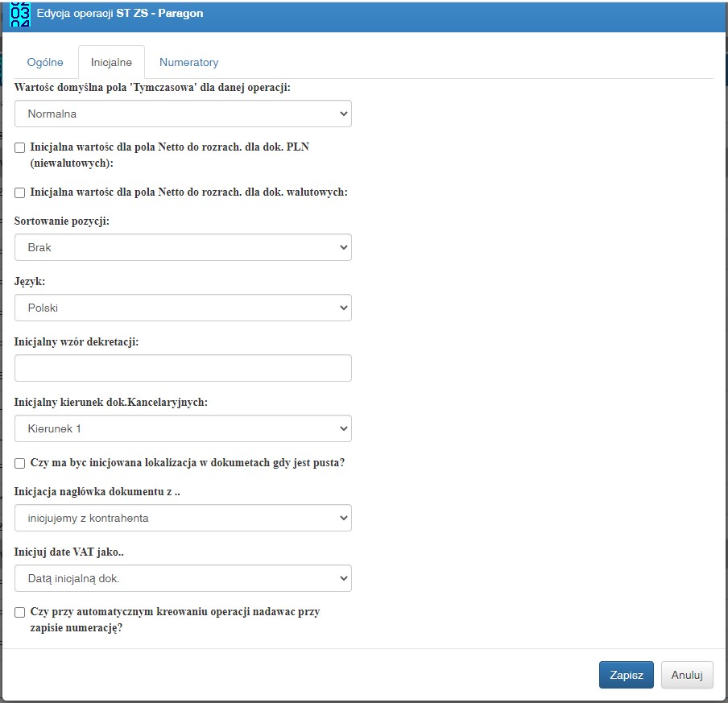Expand the Inicjuj date VAT jako dropdown

coord(183,578)
